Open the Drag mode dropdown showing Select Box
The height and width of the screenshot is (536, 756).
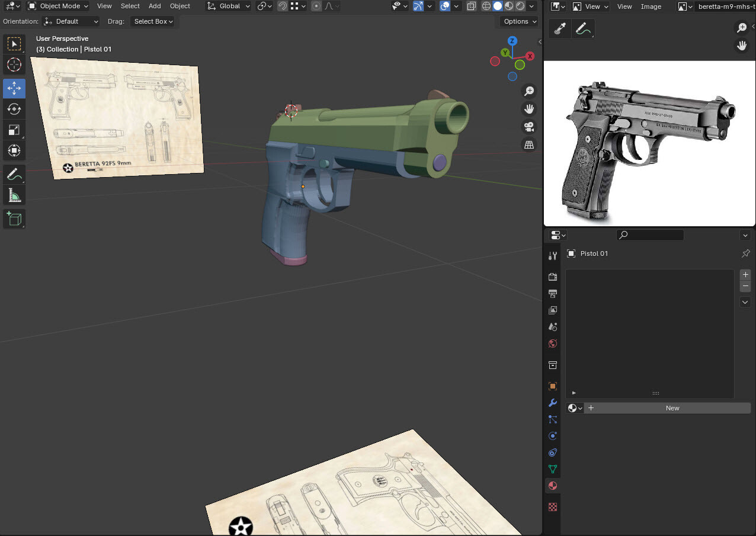[x=152, y=21]
